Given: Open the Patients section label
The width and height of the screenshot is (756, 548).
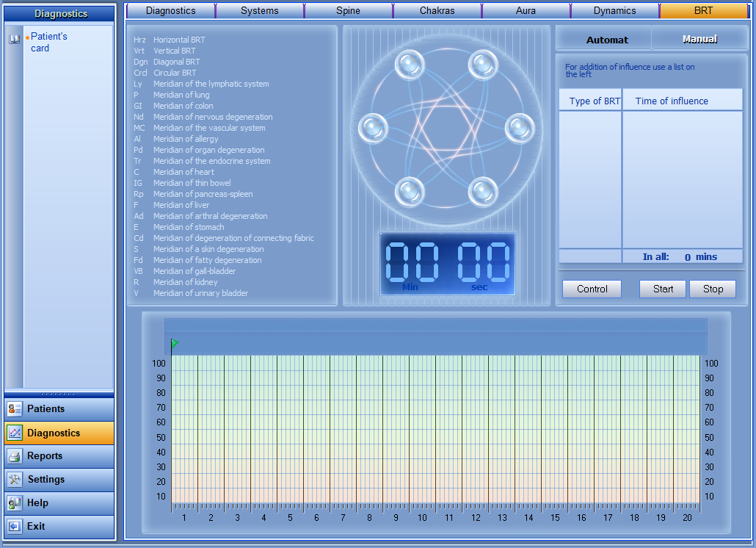Looking at the screenshot, I should [x=46, y=409].
